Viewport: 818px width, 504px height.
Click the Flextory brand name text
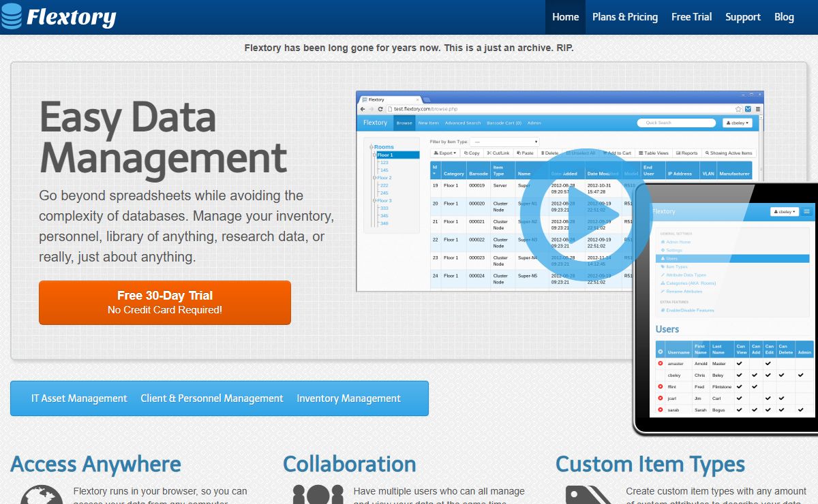(x=71, y=18)
